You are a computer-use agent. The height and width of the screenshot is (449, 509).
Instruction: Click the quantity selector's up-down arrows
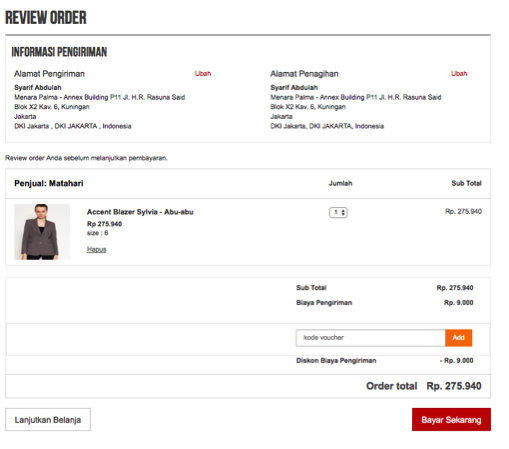coord(343,212)
